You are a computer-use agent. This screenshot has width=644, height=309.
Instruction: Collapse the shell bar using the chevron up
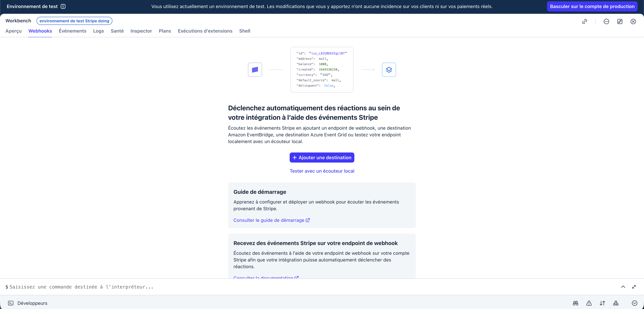623,287
